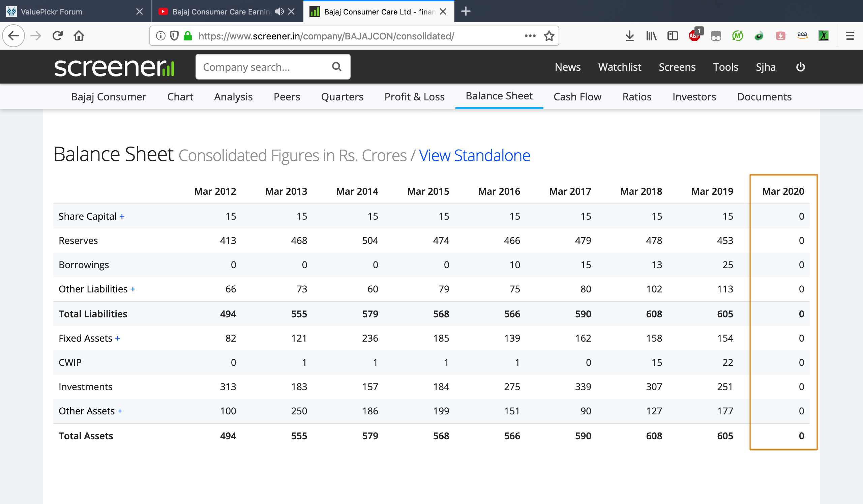Click the search magnifier icon
The width and height of the screenshot is (863, 504).
pyautogui.click(x=337, y=67)
